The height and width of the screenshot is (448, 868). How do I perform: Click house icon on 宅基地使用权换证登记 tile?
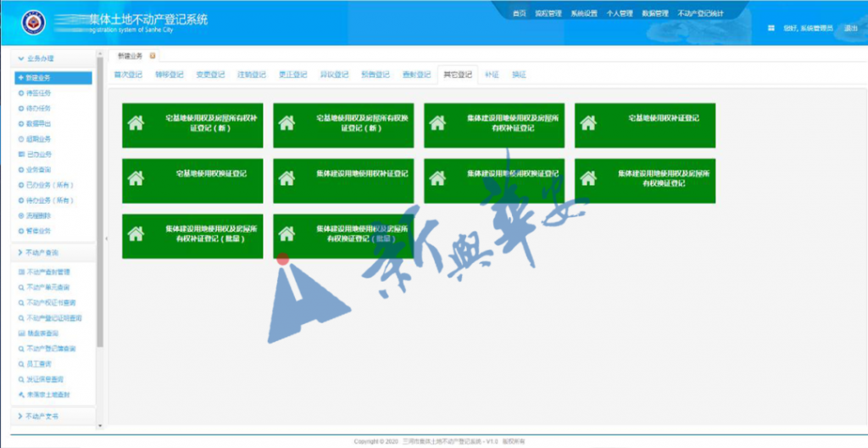coord(136,179)
